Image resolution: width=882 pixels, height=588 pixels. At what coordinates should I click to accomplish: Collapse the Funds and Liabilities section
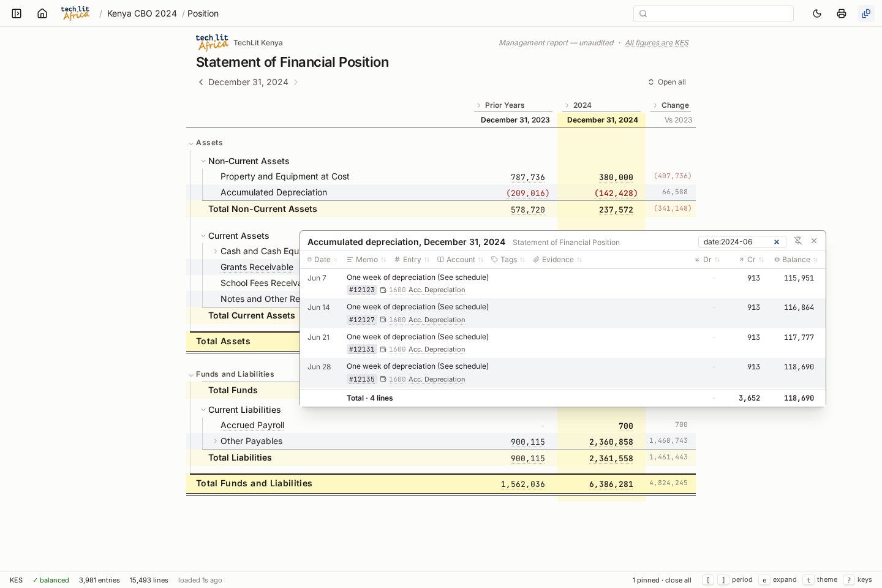click(191, 375)
